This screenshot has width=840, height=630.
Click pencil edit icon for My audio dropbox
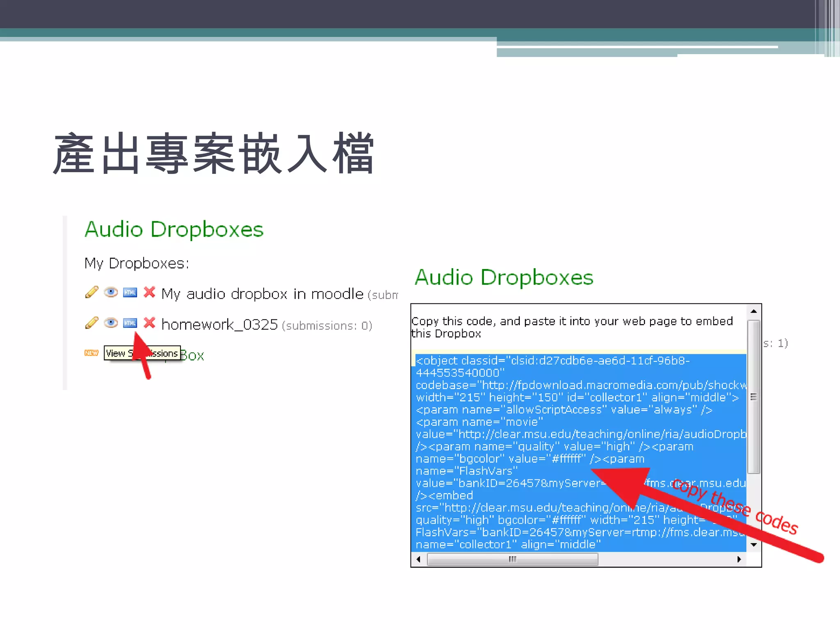click(x=92, y=292)
